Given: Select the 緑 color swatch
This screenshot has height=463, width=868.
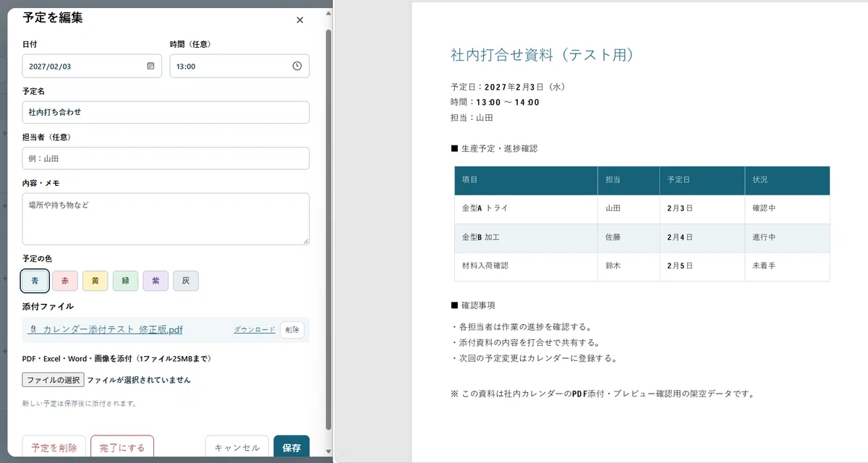Looking at the screenshot, I should 125,281.
